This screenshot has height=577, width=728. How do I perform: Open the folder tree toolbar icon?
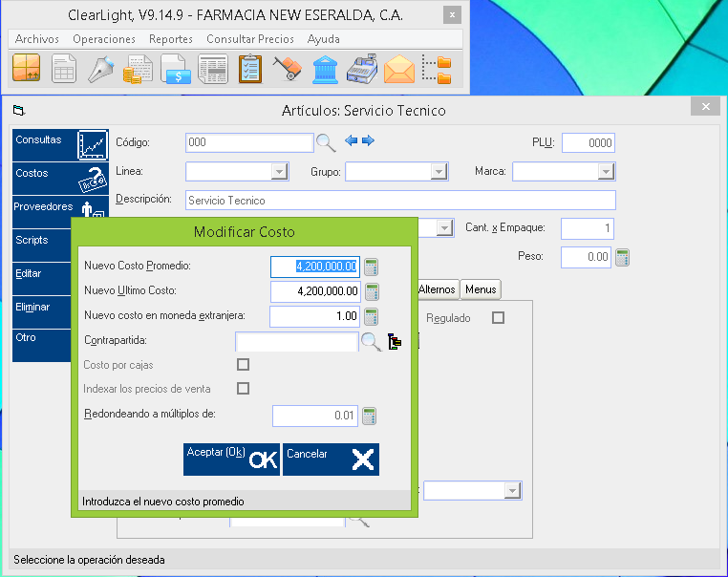437,69
